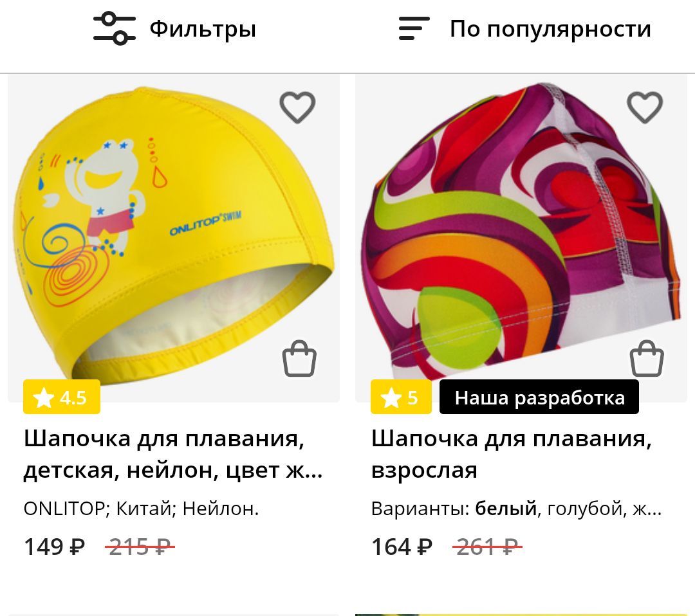Click the 149 ₽ price

54,547
